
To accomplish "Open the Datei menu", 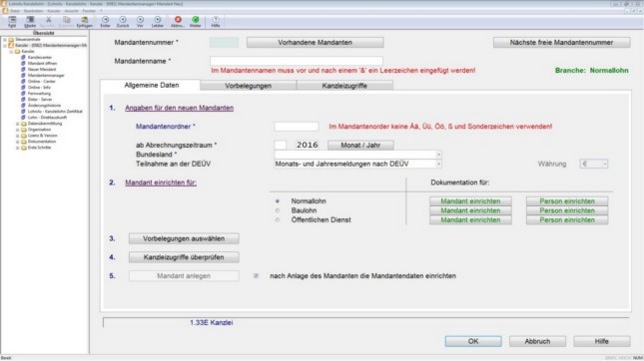I will [15, 11].
